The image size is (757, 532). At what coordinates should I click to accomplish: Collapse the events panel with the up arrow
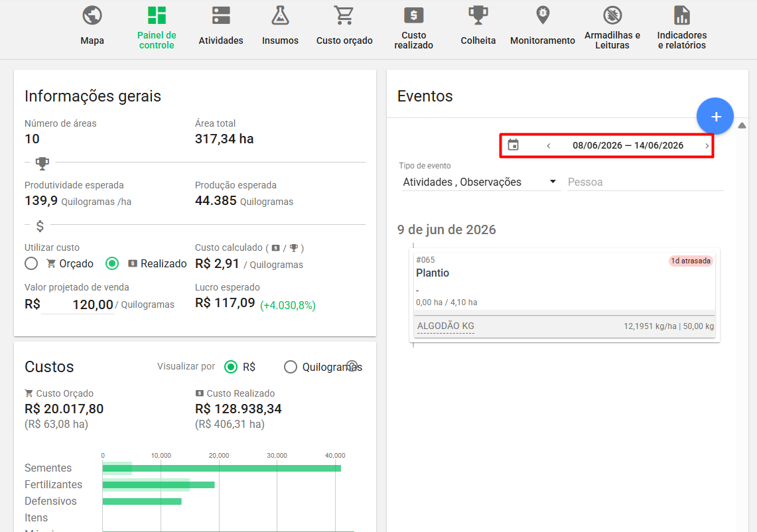(742, 125)
